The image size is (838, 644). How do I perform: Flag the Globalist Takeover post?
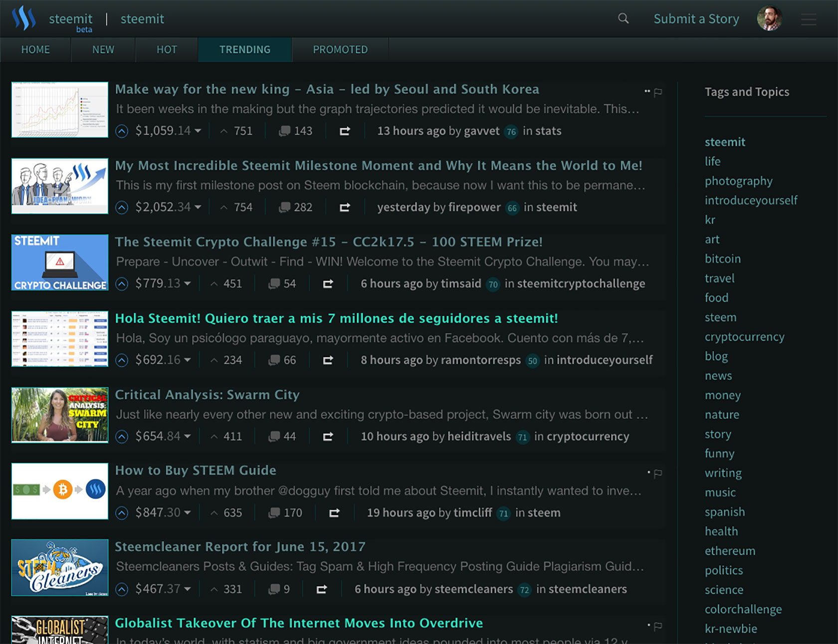tap(658, 626)
